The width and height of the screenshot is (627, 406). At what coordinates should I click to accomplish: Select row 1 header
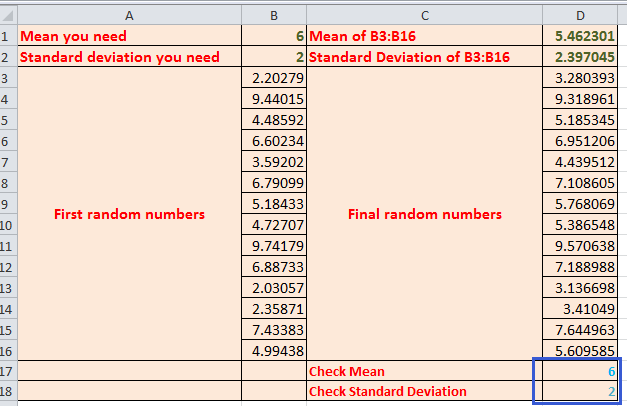tap(8, 36)
